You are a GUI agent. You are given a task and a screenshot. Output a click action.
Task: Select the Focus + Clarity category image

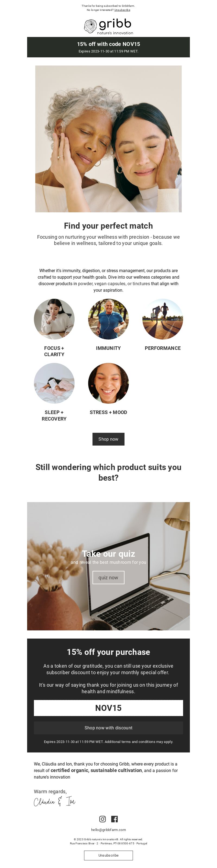click(x=54, y=319)
